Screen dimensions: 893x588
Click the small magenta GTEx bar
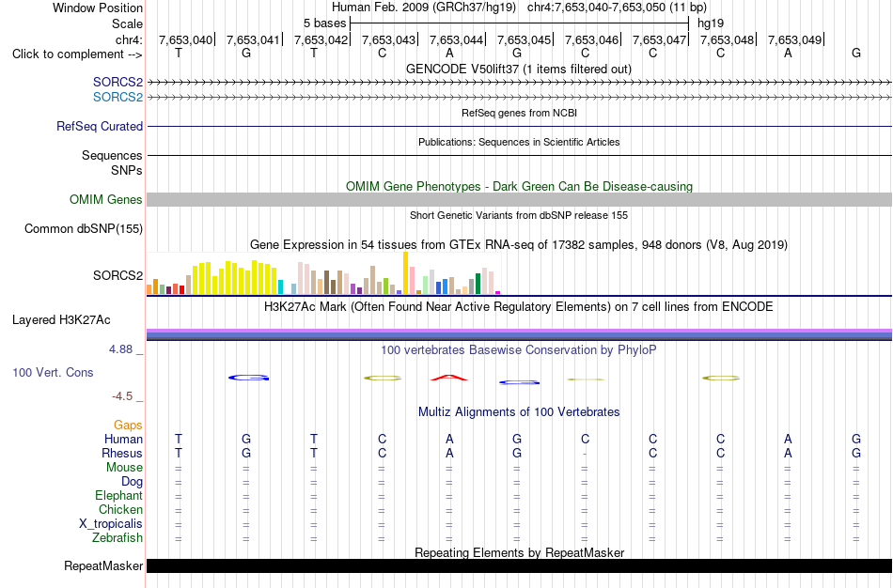coord(498,292)
